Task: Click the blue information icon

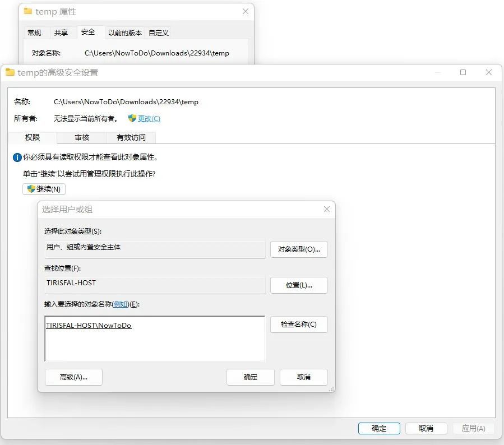Action: 17,157
